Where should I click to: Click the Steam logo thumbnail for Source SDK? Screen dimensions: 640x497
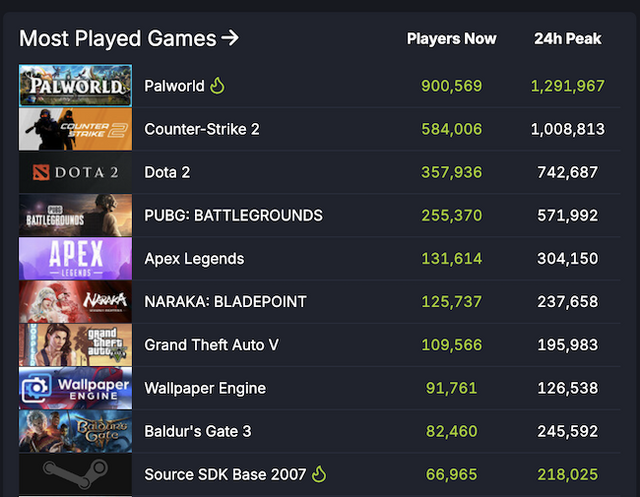(x=75, y=474)
